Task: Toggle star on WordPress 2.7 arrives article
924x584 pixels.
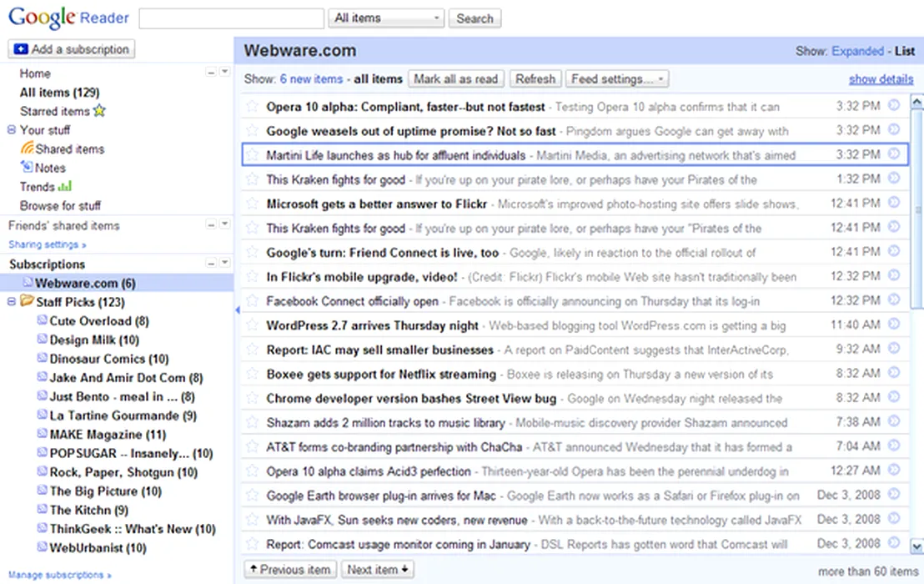Action: (253, 325)
